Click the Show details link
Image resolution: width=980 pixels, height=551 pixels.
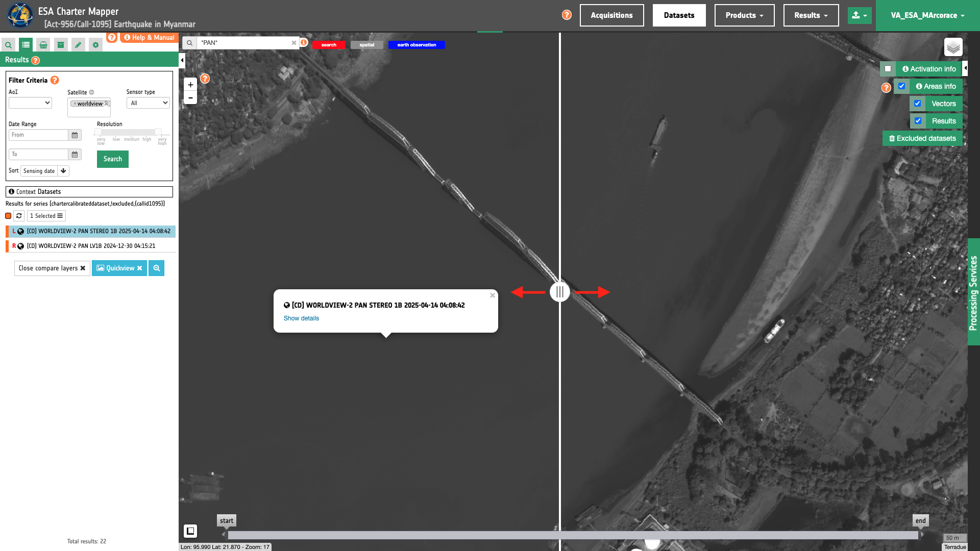[x=301, y=318]
